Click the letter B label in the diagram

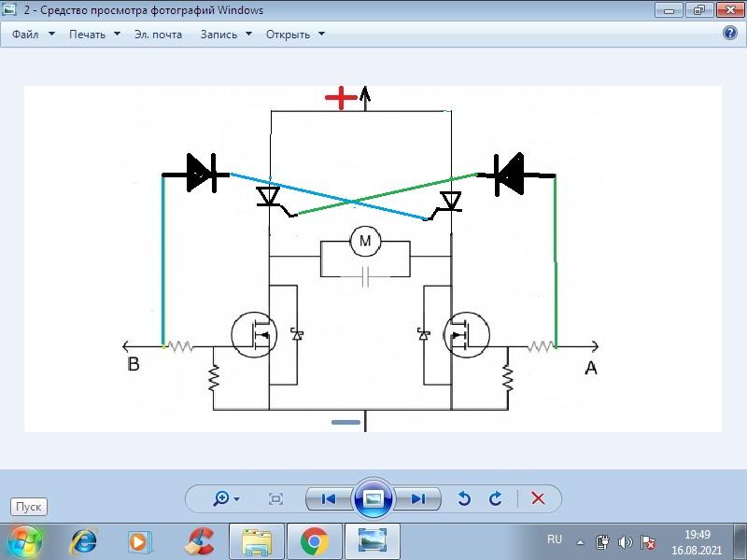click(x=134, y=364)
